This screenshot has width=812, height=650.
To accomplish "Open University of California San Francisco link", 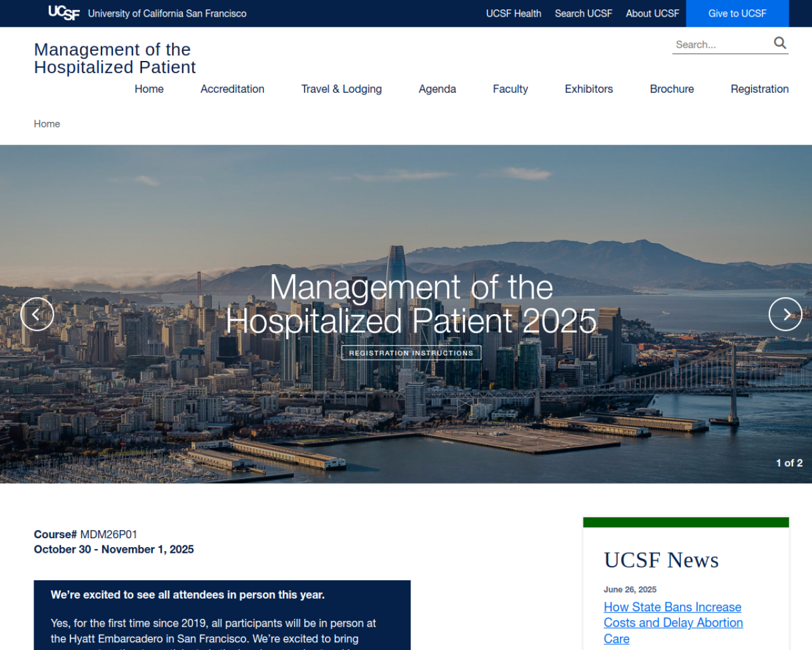I will tap(167, 13).
